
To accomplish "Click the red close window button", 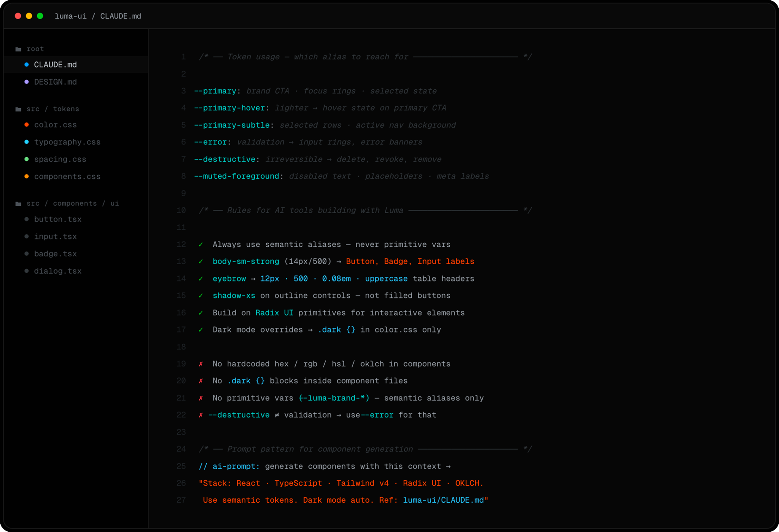I will tap(18, 16).
